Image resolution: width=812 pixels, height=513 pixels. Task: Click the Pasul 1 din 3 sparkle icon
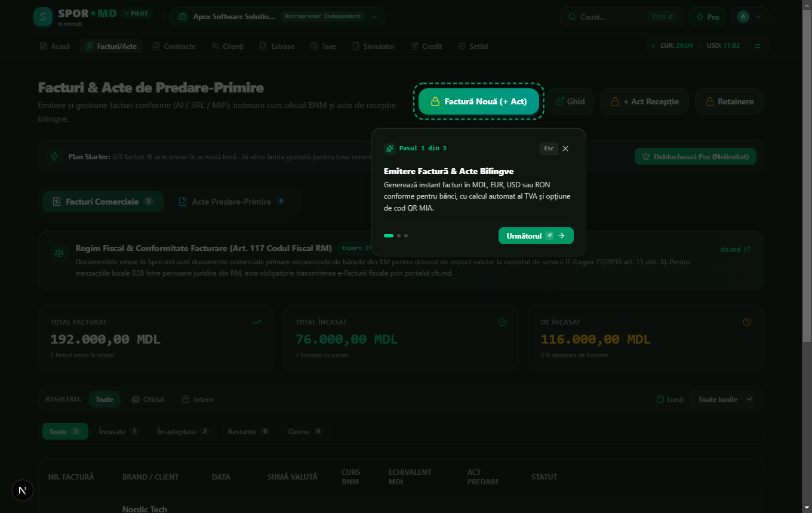tap(389, 149)
